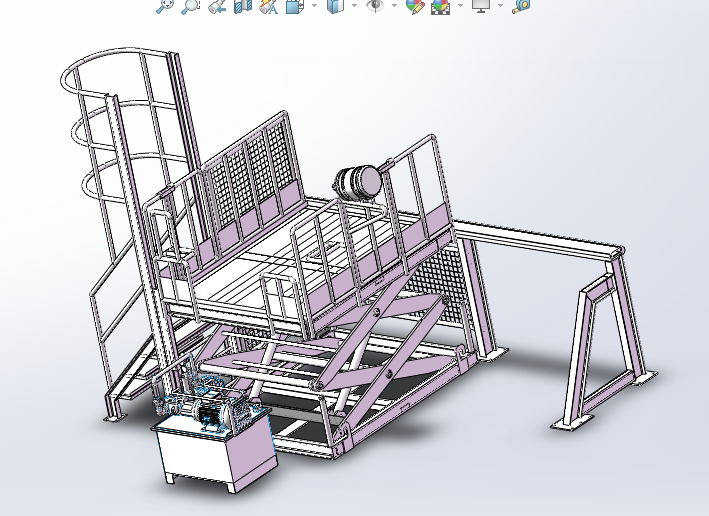This screenshot has height=516, width=709.
Task: Select the Zoom to Area tool
Action: 190,6
